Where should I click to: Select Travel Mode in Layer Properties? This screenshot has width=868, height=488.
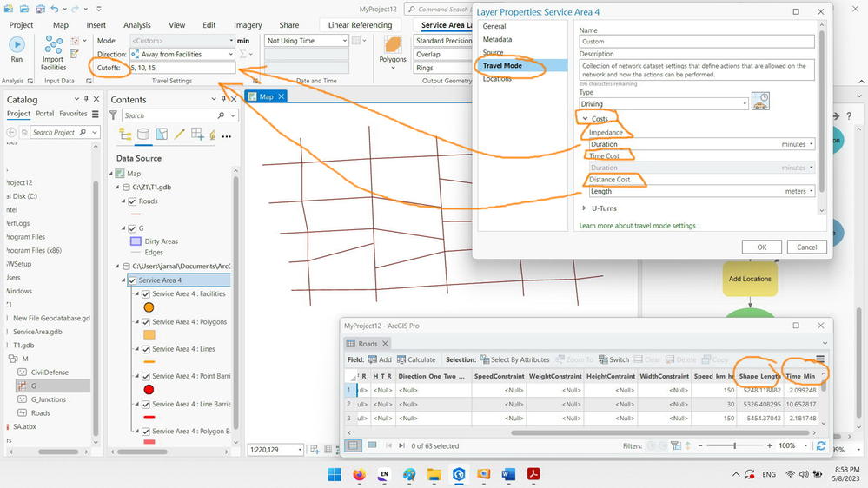pyautogui.click(x=502, y=65)
